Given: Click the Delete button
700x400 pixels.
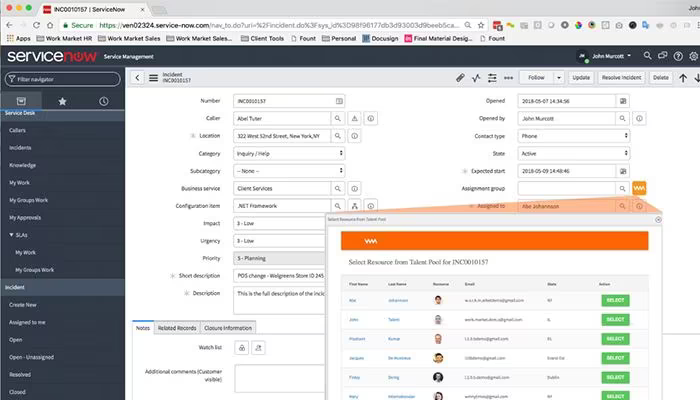Looking at the screenshot, I should 661,78.
